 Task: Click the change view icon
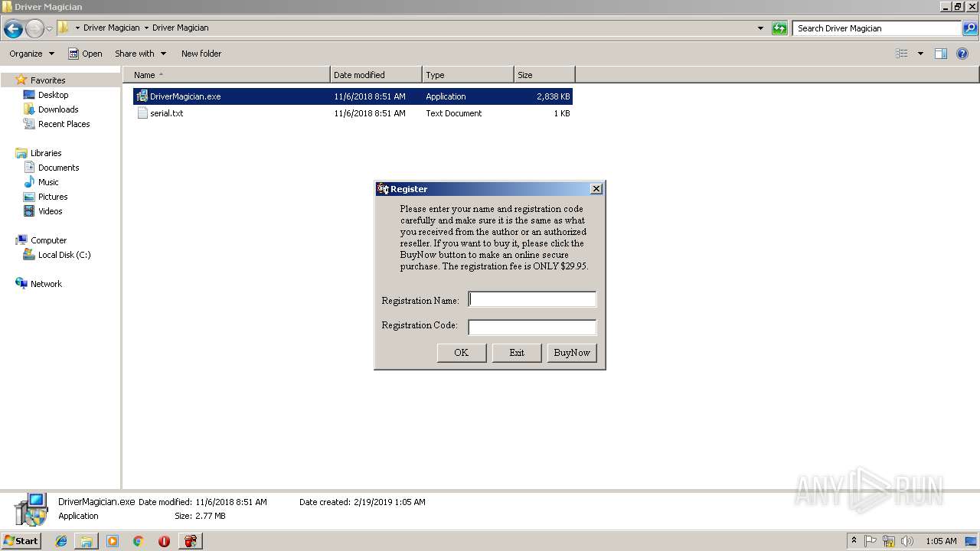point(902,54)
